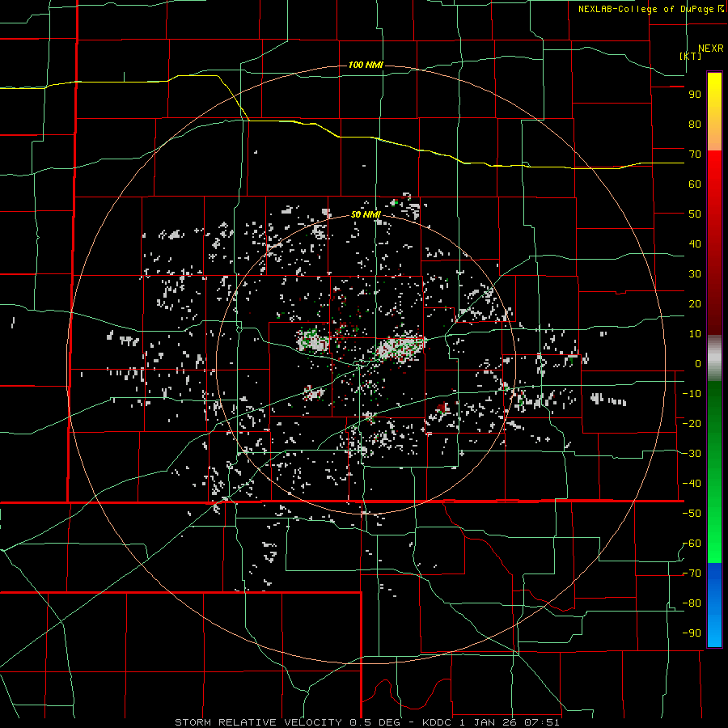
Task: Click the -40 value on velocity scale
Action: (x=692, y=484)
